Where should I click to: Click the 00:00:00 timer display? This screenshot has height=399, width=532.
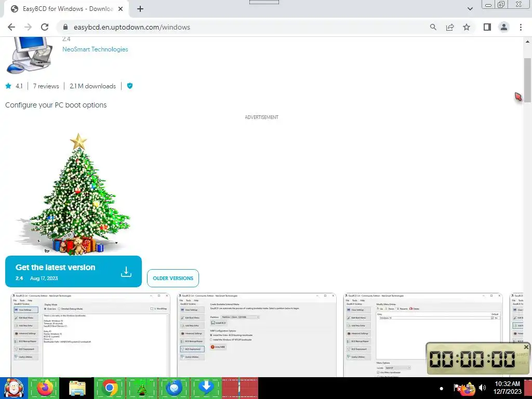[x=472, y=358]
